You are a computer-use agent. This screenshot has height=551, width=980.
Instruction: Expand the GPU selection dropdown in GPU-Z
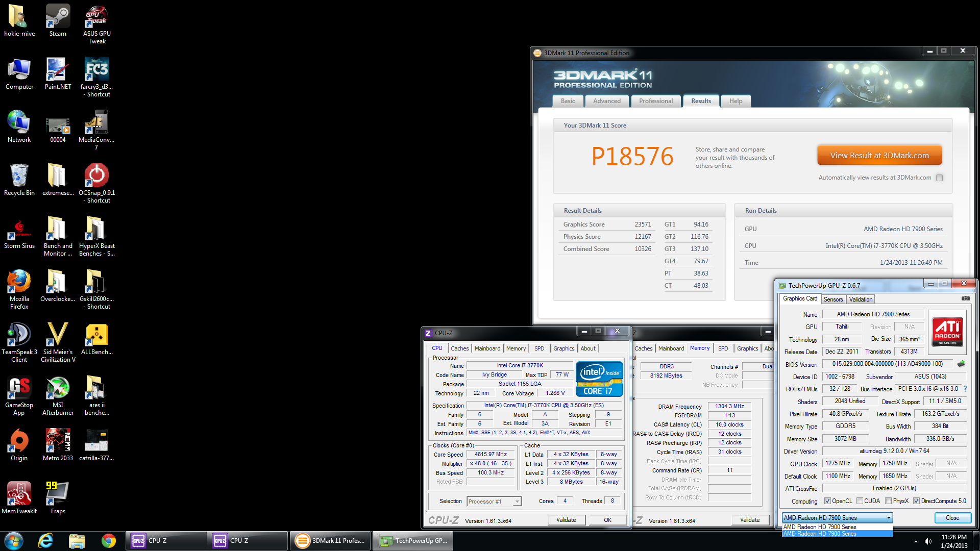[889, 518]
